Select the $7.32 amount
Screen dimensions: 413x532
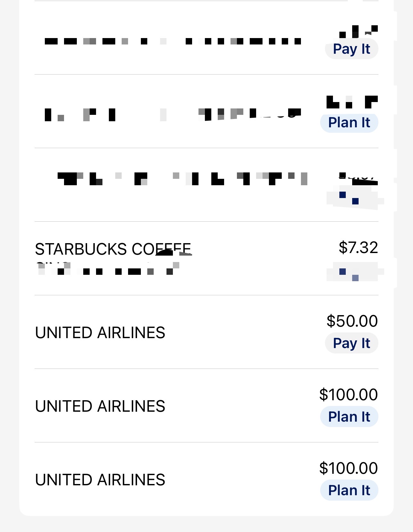coord(358,248)
